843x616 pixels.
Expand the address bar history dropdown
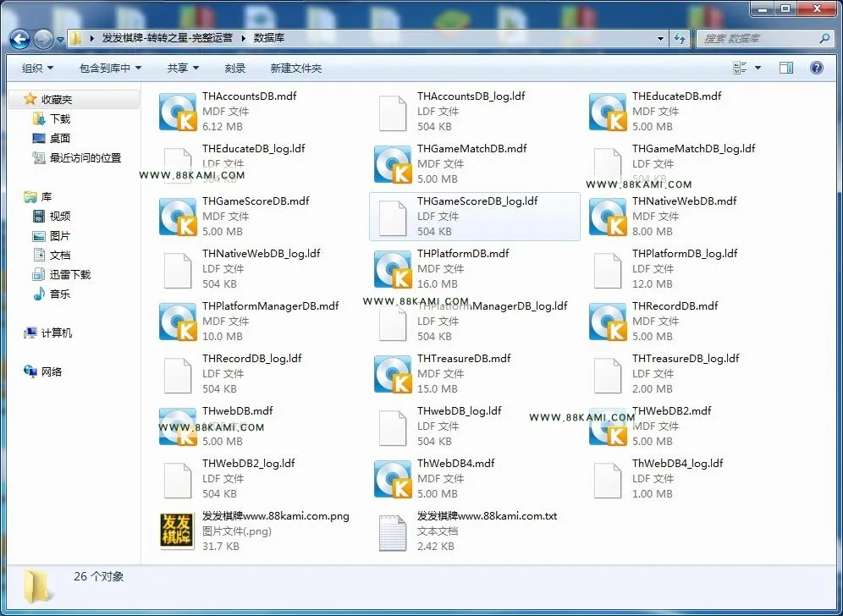click(660, 39)
